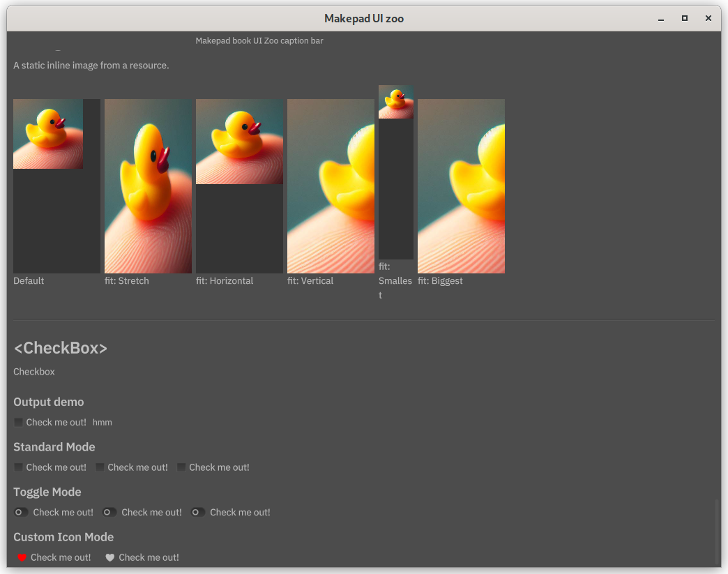The image size is (728, 574).
Task: Minimize the Makepad UI zoo window
Action: click(x=660, y=19)
